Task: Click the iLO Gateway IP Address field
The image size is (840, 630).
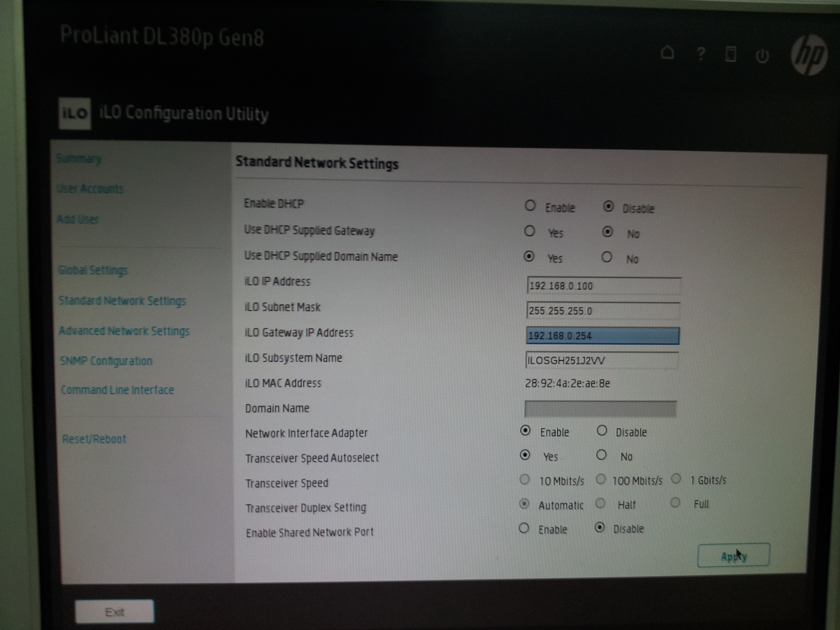Action: coord(603,336)
